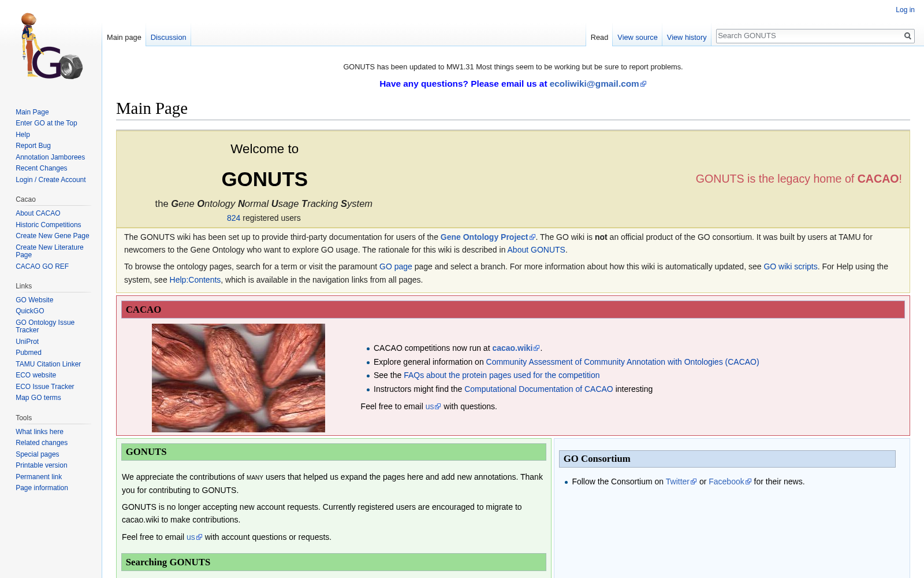Open ecoliwiki@gmail.com email link
924x578 pixels.
(x=598, y=84)
